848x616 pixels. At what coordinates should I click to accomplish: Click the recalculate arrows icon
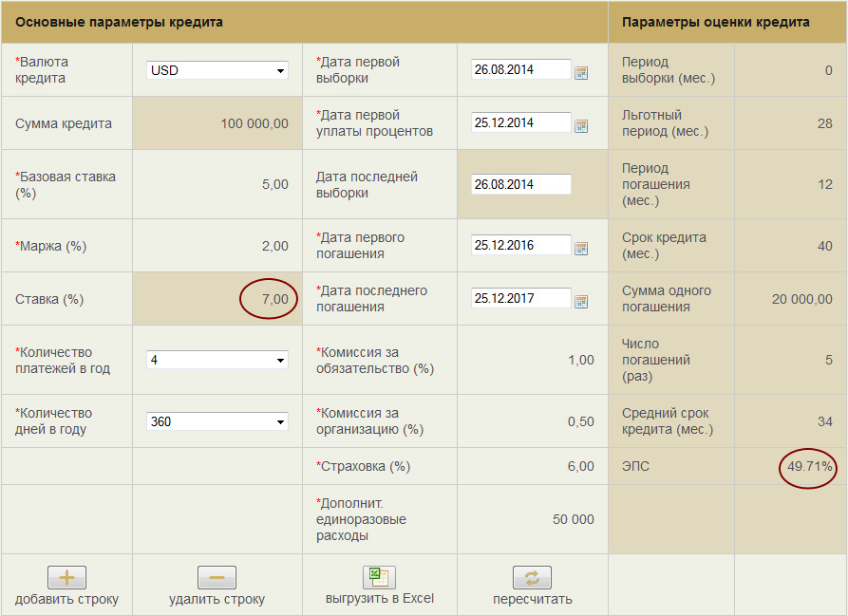click(x=532, y=578)
